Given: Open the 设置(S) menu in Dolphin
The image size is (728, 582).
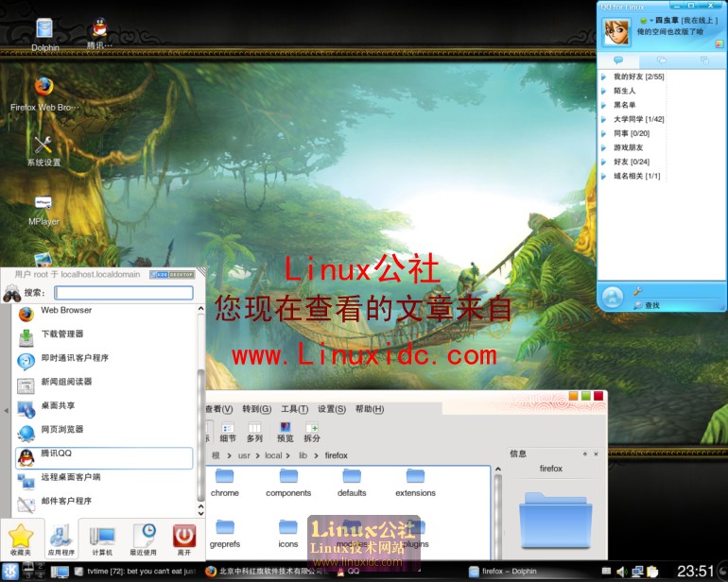Looking at the screenshot, I should coord(332,409).
